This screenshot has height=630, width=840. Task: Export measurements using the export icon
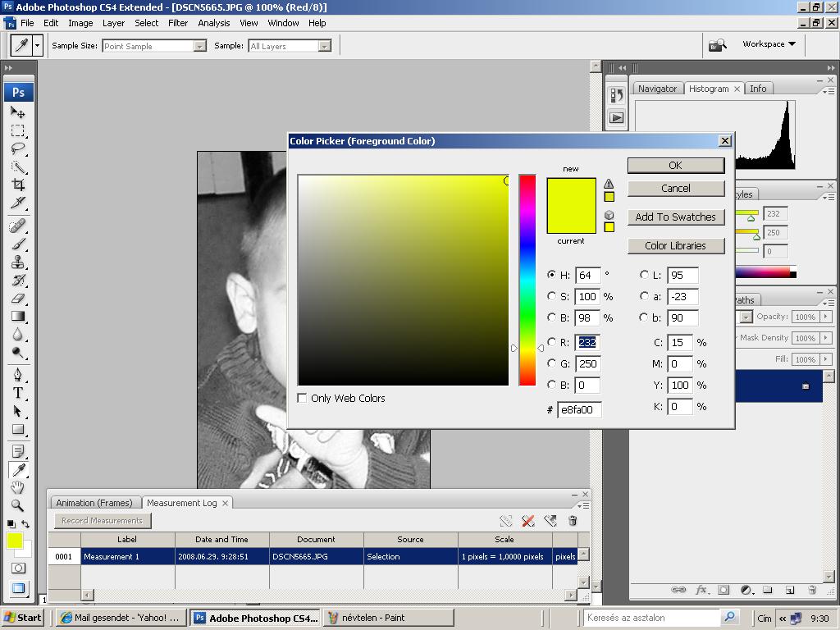tap(550, 520)
